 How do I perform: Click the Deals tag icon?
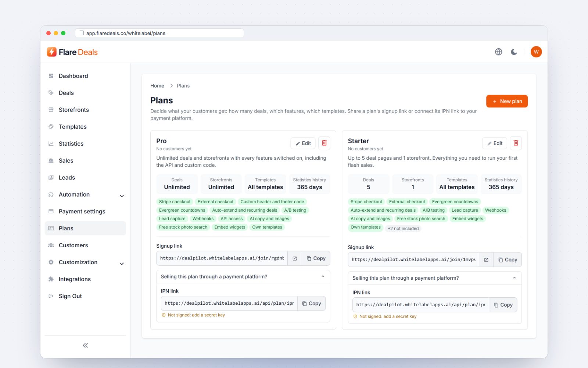pyautogui.click(x=51, y=93)
